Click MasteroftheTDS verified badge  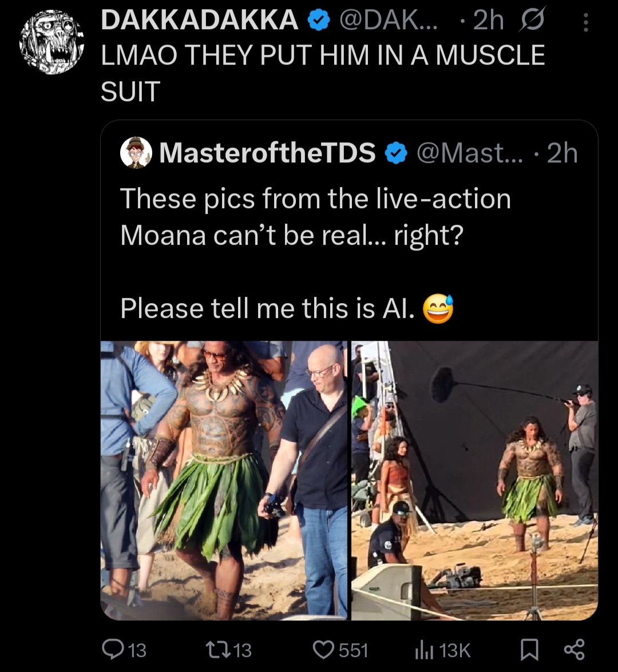(x=395, y=153)
